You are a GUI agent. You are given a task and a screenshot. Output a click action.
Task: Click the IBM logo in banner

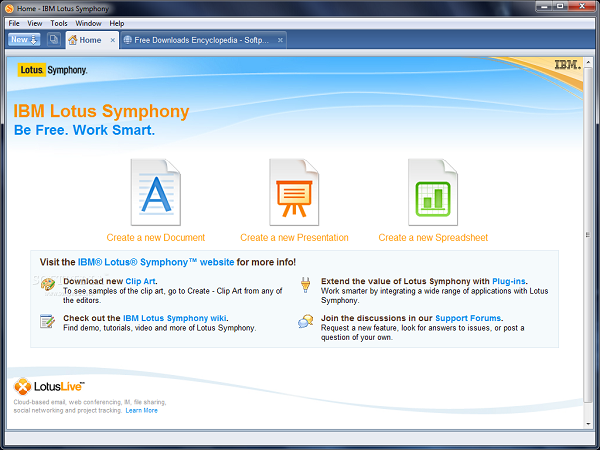[568, 65]
